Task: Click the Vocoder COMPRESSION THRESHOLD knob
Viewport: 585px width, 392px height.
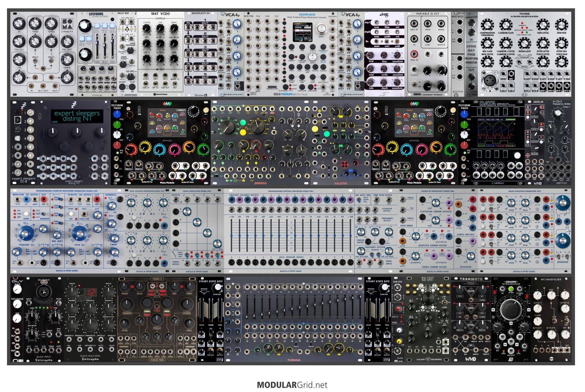Action: coord(487,25)
